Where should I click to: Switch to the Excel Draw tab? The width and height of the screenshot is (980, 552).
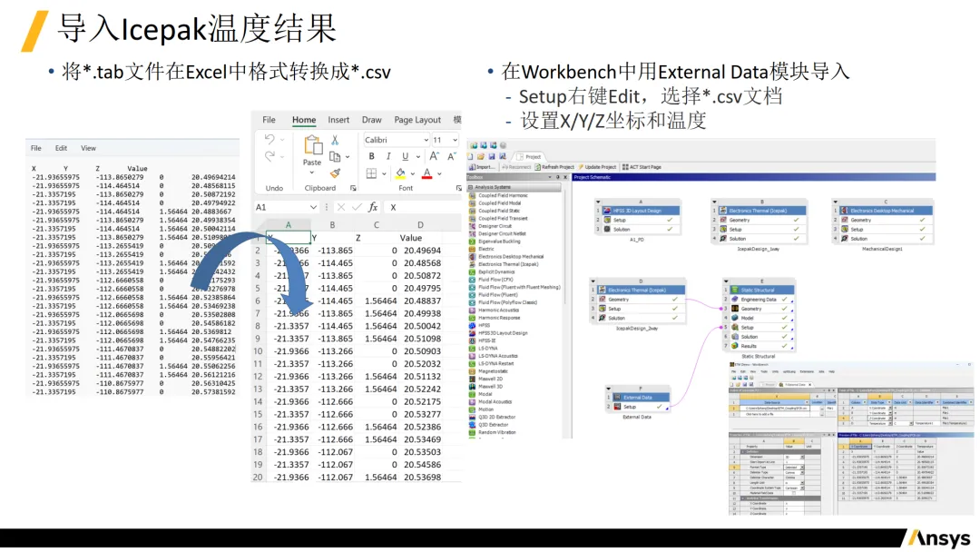pos(371,120)
